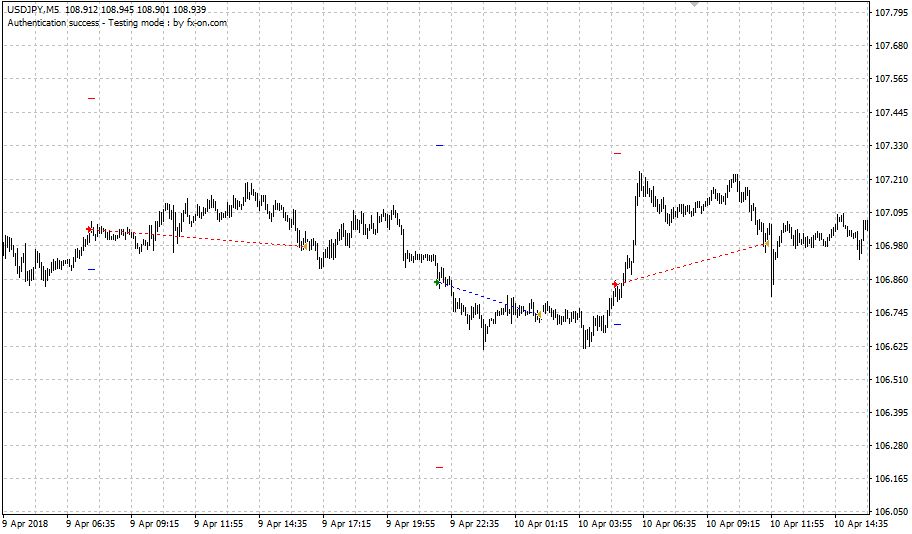
Task: Click the blue take-profit dash below the first sell arrow
Action: [91, 269]
